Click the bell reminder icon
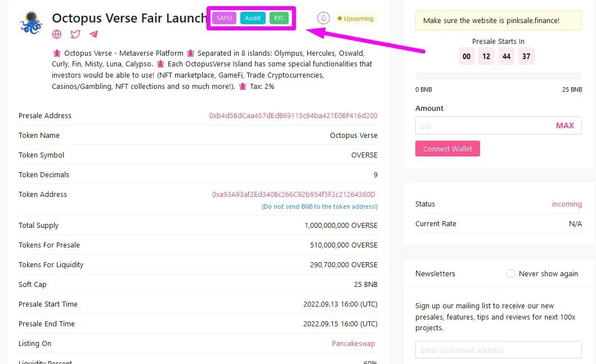 tap(324, 18)
